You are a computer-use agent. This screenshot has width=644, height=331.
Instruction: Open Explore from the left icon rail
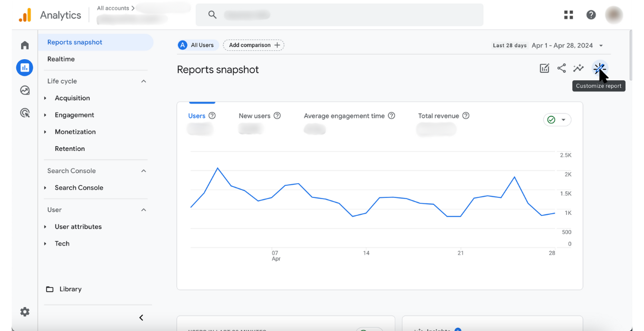(24, 90)
